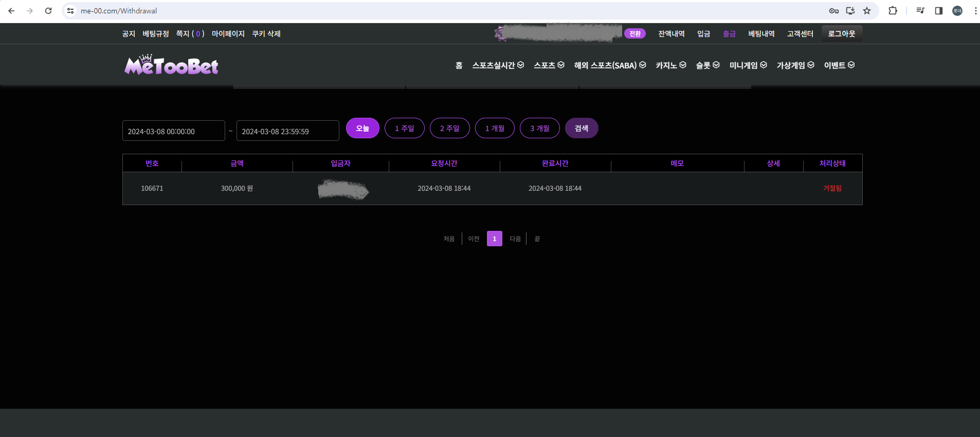Viewport: 980px width, 437px height.
Task: Open the browser side panel icon
Action: (938, 11)
